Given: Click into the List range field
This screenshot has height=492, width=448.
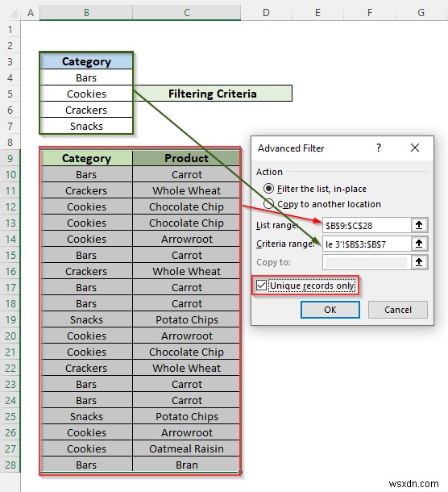Looking at the screenshot, I should point(367,225).
